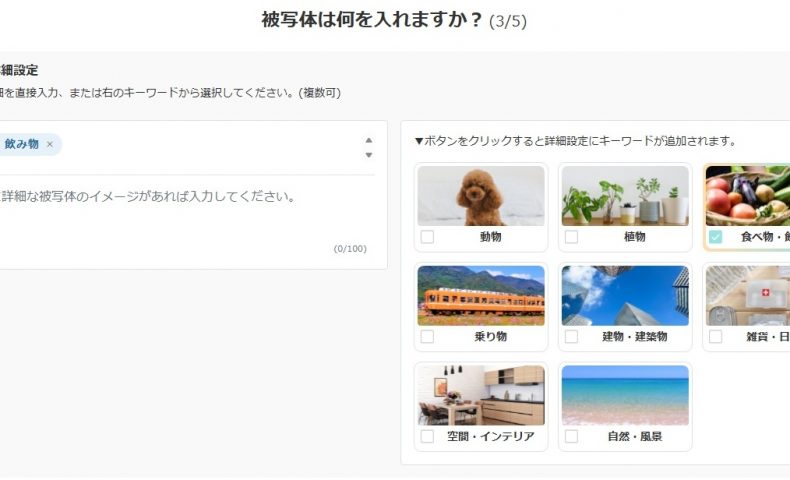Remove the 飲み物 tag with x icon
The image size is (790, 480).
tap(50, 144)
